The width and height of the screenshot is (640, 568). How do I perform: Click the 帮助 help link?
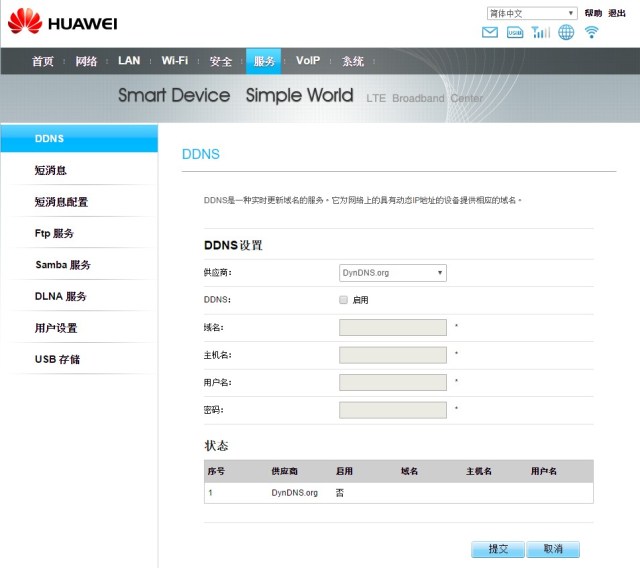pos(593,13)
